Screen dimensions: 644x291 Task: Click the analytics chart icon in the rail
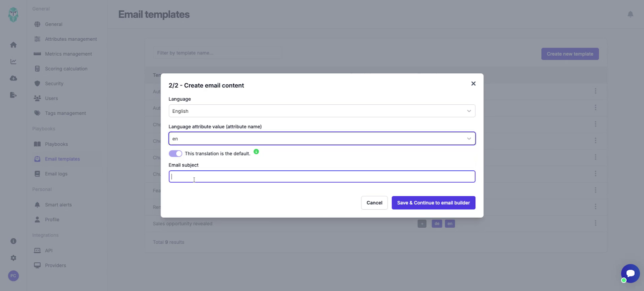point(13,61)
